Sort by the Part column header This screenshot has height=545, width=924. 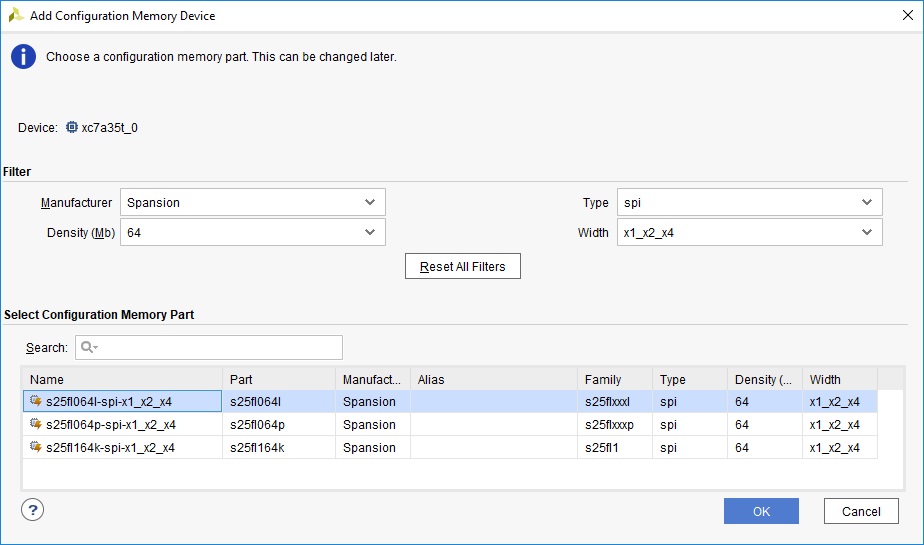[x=279, y=379]
